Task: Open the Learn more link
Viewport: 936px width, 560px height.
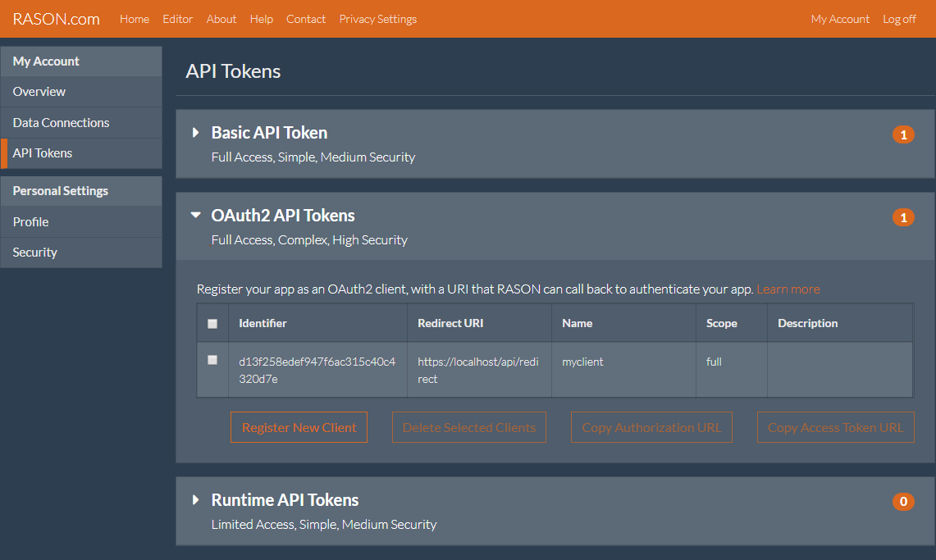Action: (788, 289)
